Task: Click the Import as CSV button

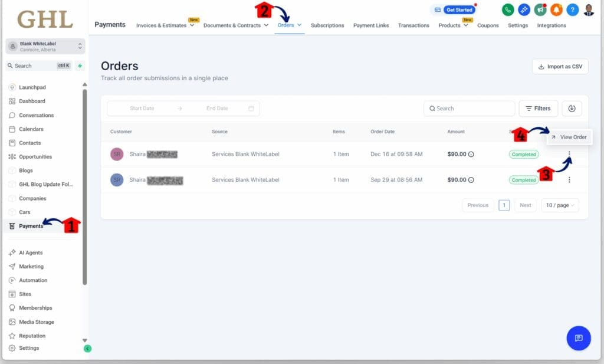Action: click(x=560, y=67)
